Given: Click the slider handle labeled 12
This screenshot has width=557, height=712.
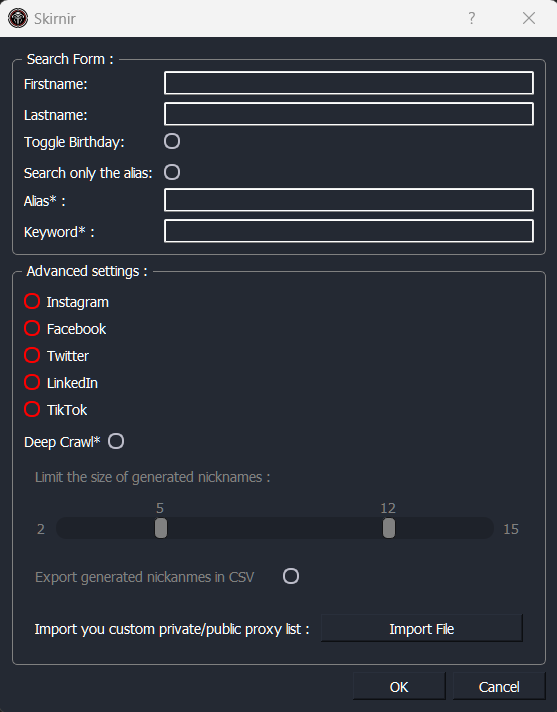Looking at the screenshot, I should point(389,528).
